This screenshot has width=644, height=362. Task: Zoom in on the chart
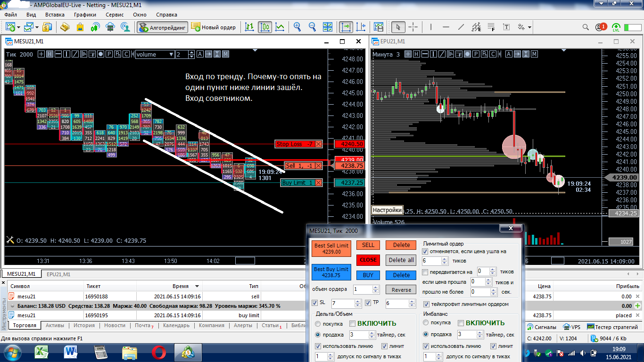coord(297,27)
